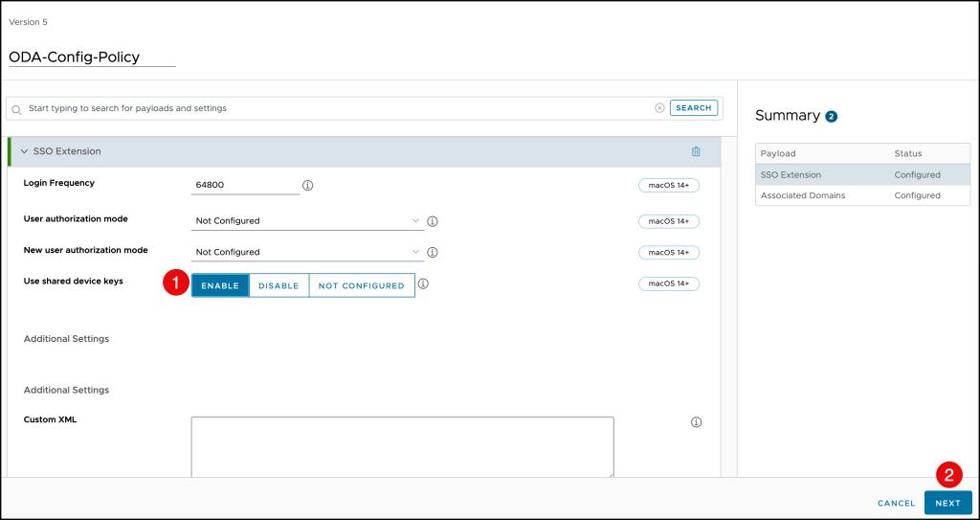
Task: Click the Search button
Action: [x=694, y=108]
